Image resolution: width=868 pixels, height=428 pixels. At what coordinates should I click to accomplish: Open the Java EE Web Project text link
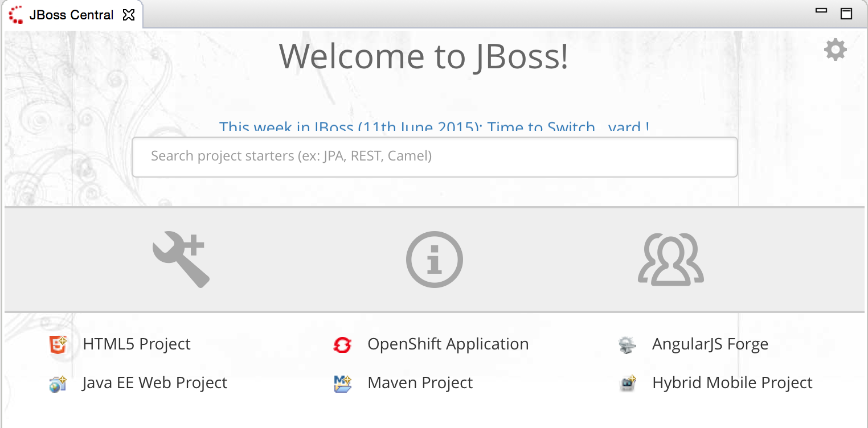155,383
